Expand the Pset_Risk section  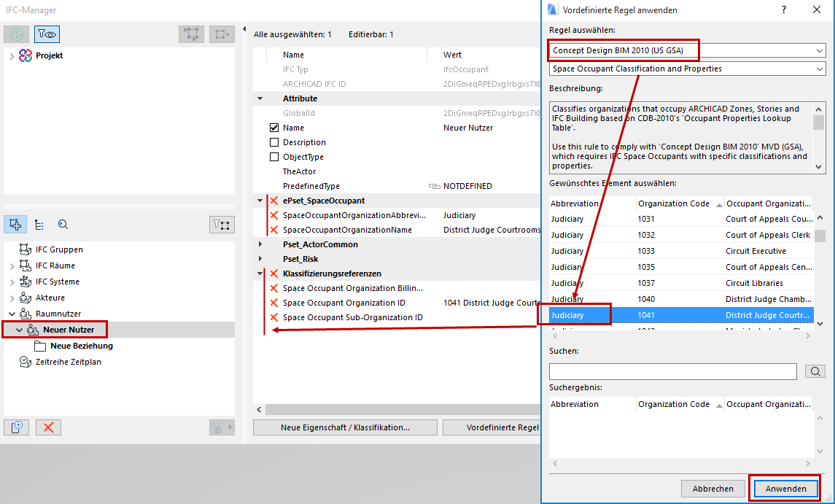point(260,259)
